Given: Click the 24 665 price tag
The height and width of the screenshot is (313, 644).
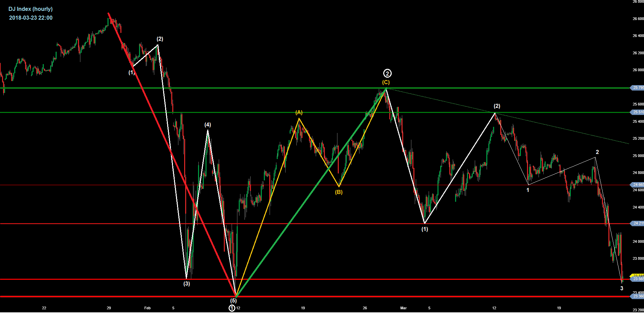Looking at the screenshot, I should click(638, 185).
